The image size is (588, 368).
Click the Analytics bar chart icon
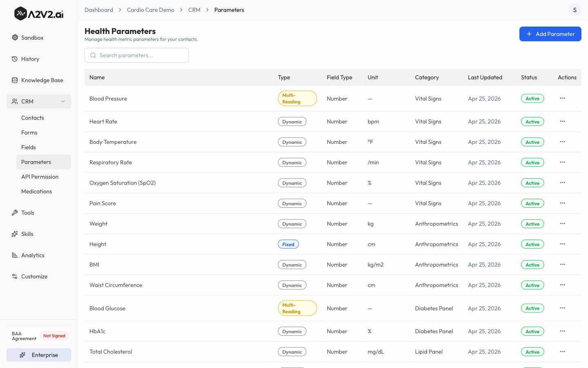pos(15,255)
